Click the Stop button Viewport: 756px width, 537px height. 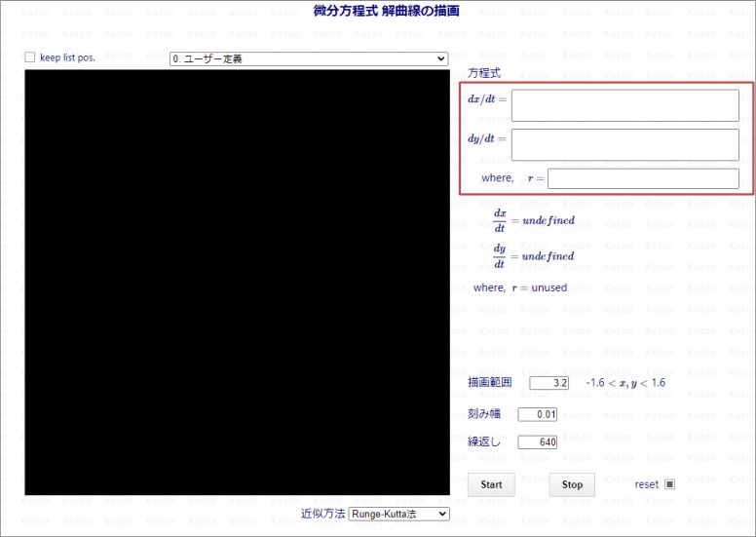point(572,484)
